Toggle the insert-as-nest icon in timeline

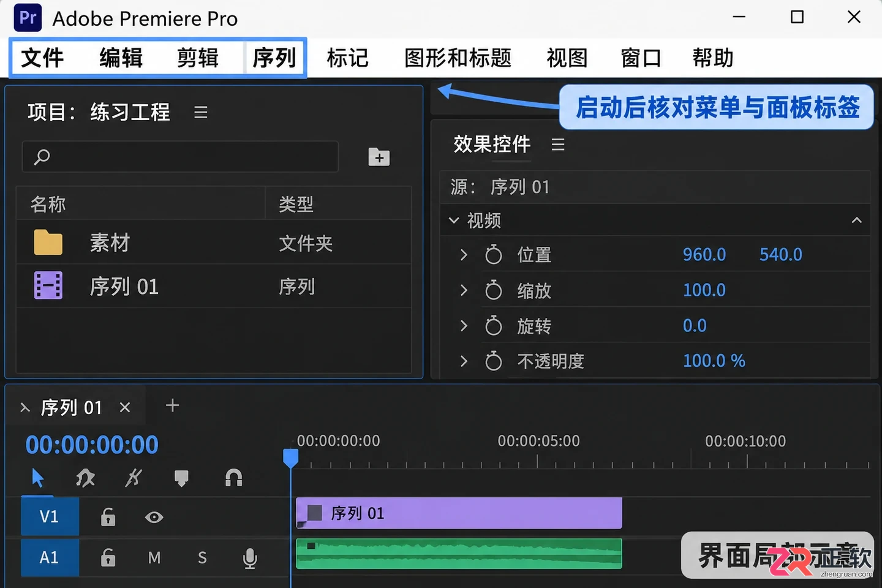(85, 478)
